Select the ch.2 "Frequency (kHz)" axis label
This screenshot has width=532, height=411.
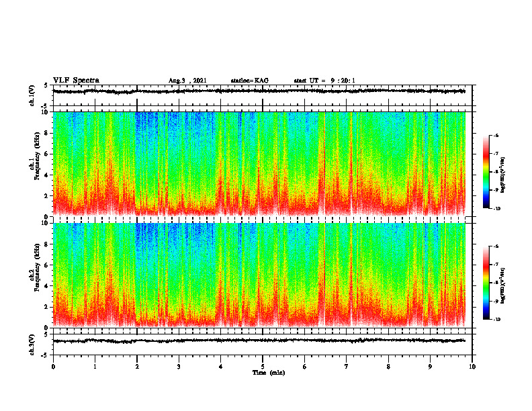pyautogui.click(x=37, y=267)
